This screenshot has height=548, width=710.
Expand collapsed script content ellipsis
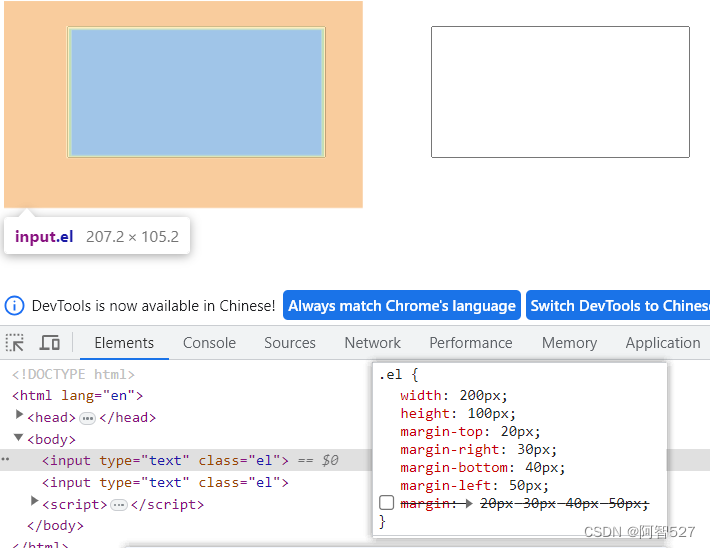(119, 505)
